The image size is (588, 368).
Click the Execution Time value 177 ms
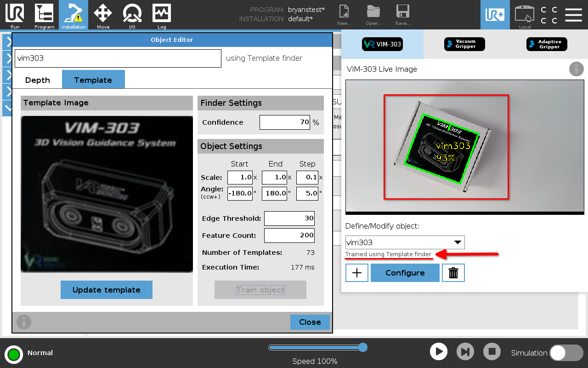(303, 267)
